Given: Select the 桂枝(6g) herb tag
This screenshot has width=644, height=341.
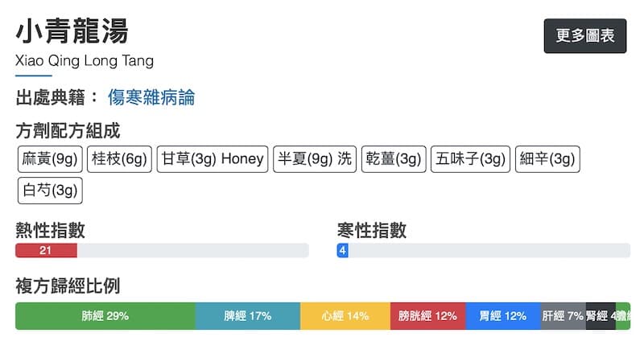Looking at the screenshot, I should 119,159.
